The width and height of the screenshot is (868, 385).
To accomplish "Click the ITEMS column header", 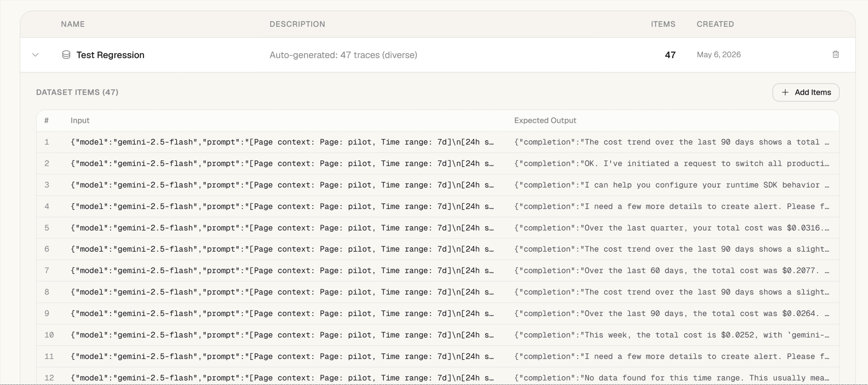I will point(663,24).
